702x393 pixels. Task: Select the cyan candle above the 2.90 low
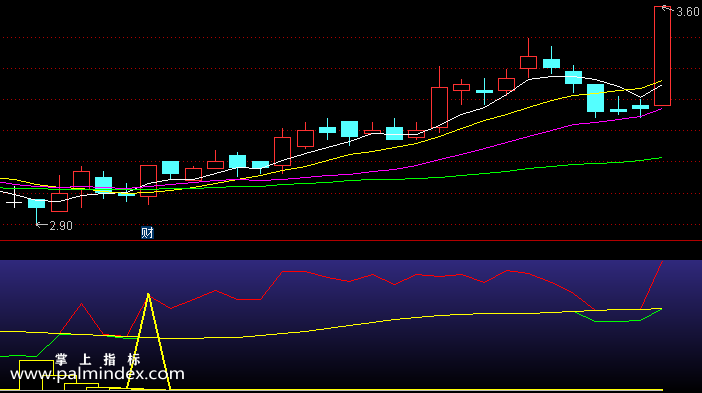(x=36, y=204)
